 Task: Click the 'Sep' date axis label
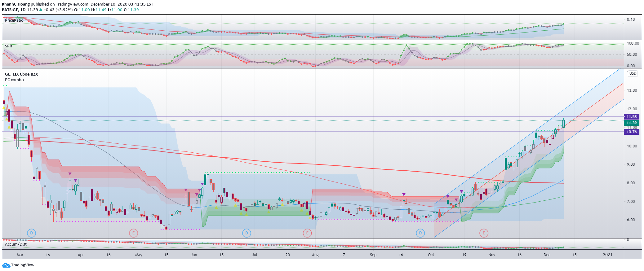point(373,255)
